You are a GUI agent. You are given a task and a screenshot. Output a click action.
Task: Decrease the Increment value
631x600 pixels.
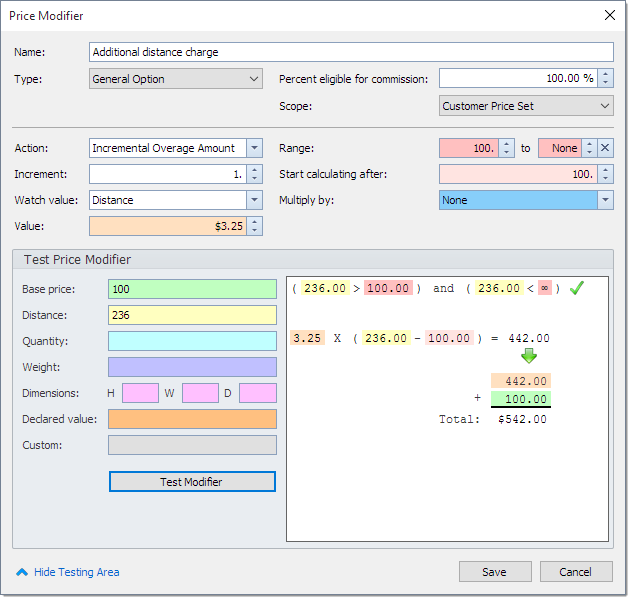(254, 179)
